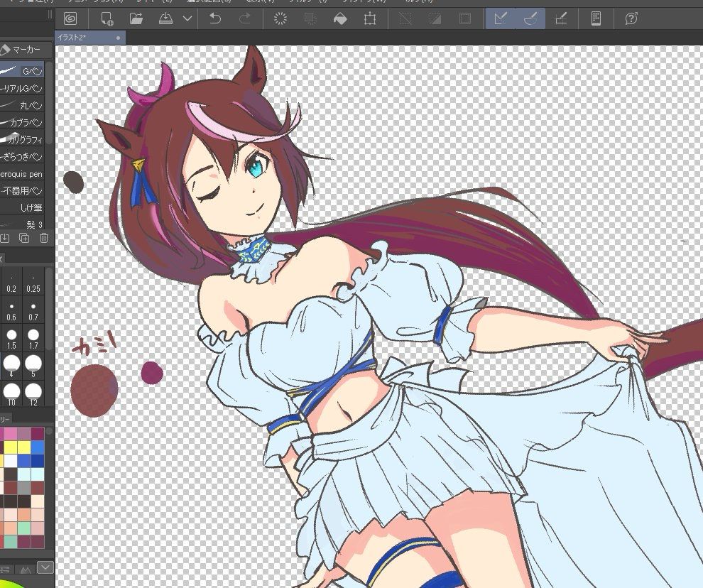Choose brush size 0.25

click(33, 283)
